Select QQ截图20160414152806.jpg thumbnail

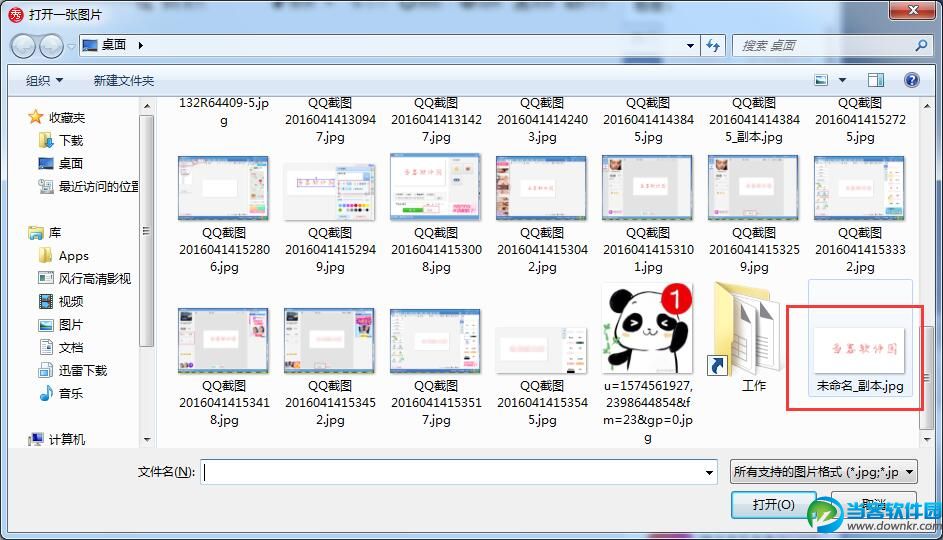click(224, 188)
